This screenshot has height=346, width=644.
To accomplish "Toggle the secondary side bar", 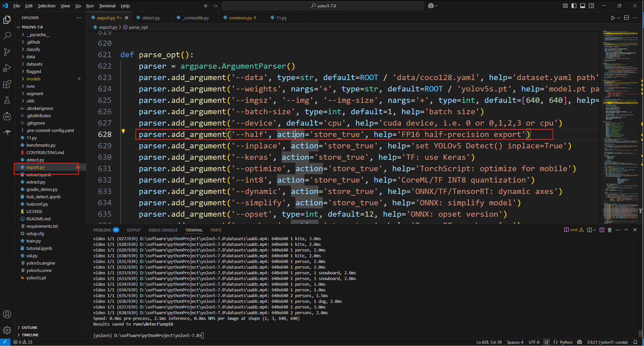I will tap(592, 6).
